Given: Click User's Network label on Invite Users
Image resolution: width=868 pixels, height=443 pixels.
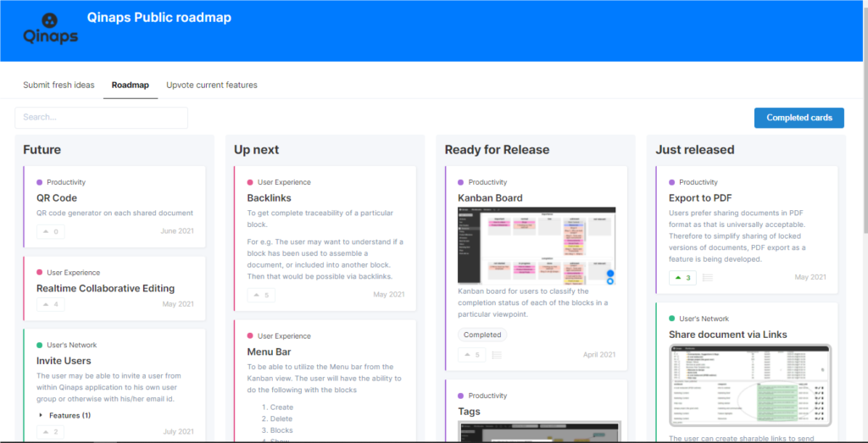Looking at the screenshot, I should 72,345.
